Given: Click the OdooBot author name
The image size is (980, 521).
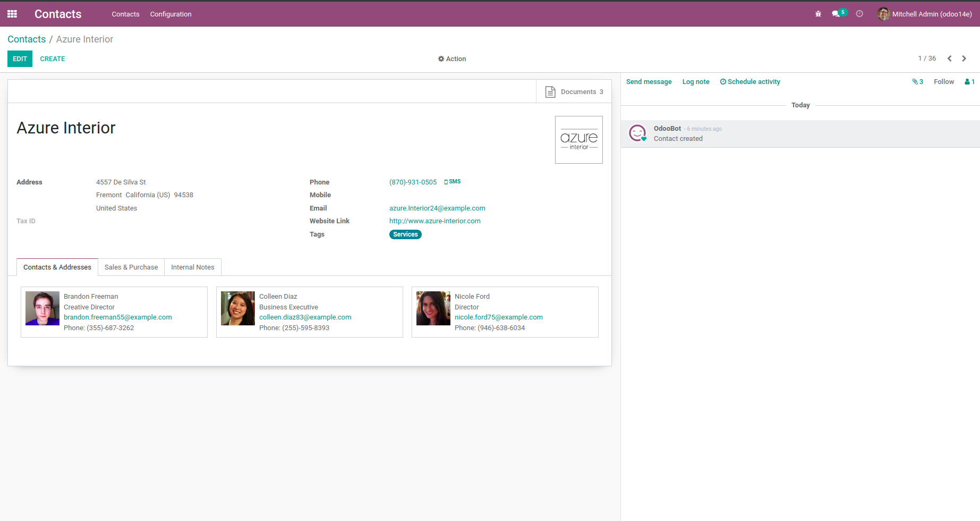Looking at the screenshot, I should 667,129.
